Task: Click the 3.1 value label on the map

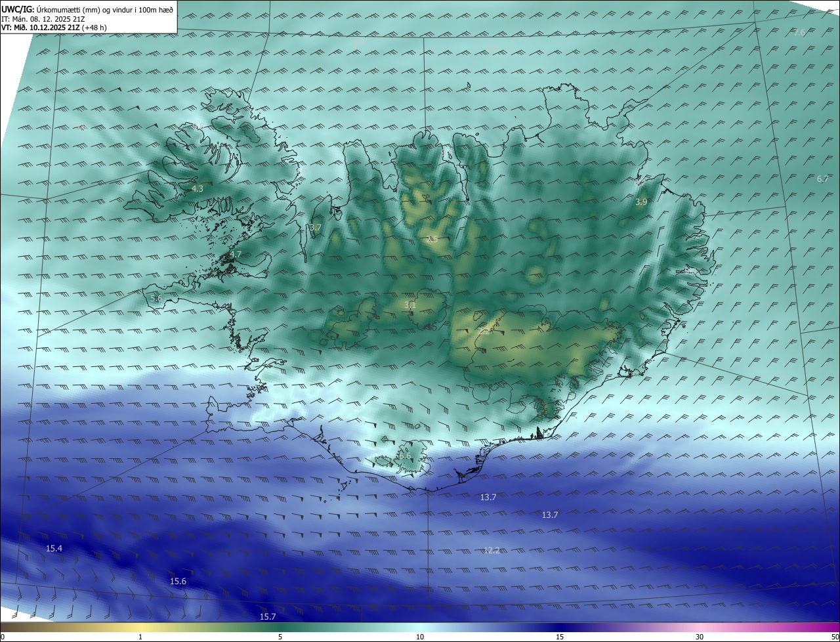Action: (x=410, y=305)
